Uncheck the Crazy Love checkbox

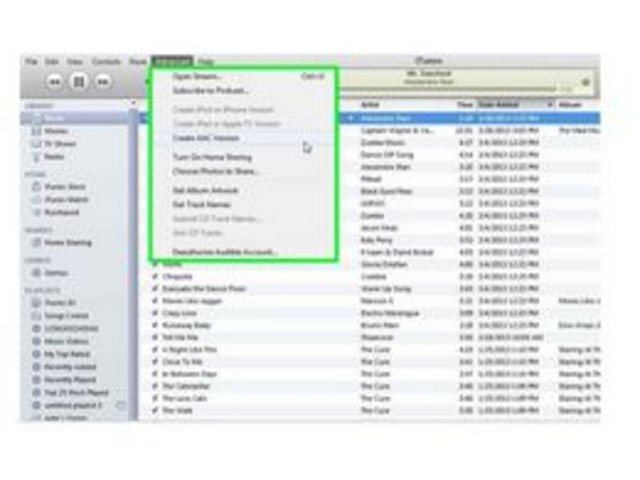(155, 313)
